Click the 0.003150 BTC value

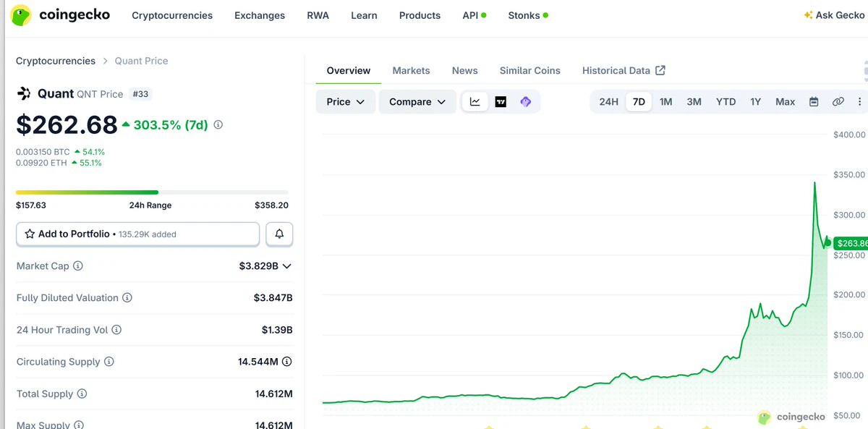click(43, 152)
